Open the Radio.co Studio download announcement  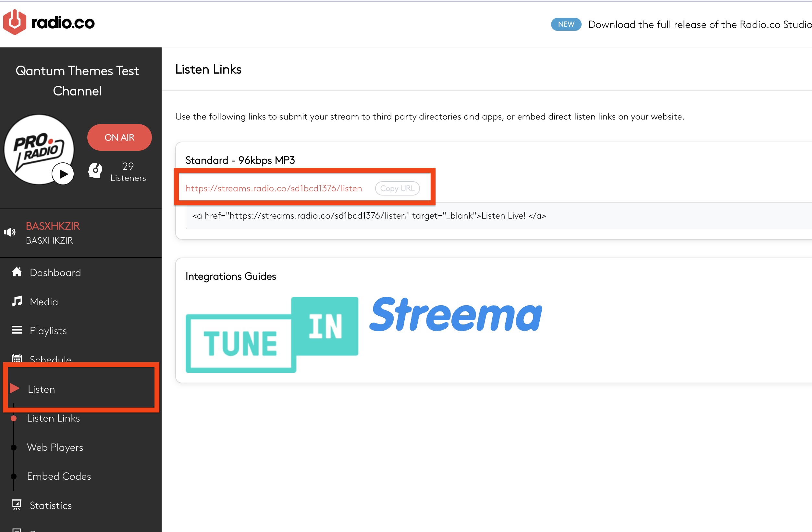[x=700, y=25]
